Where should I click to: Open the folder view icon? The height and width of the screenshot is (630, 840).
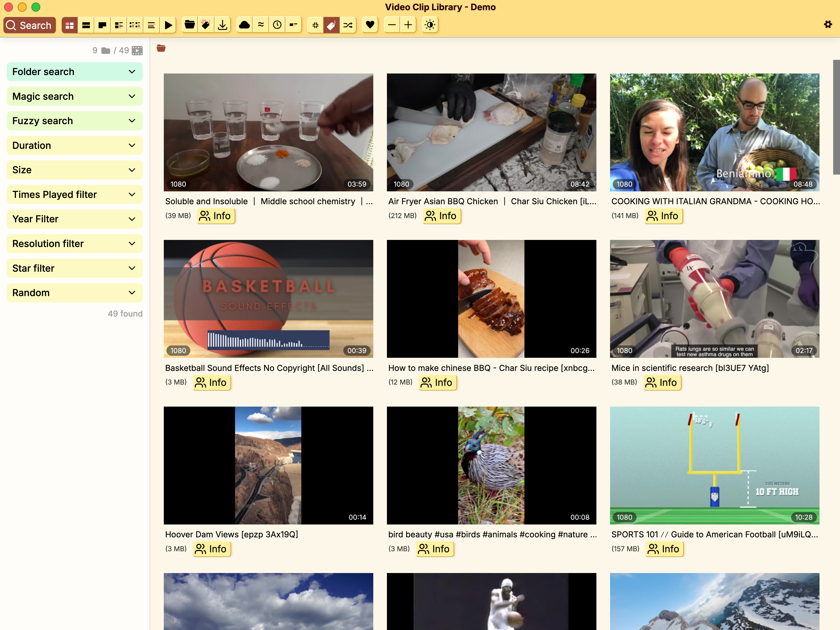coord(190,25)
